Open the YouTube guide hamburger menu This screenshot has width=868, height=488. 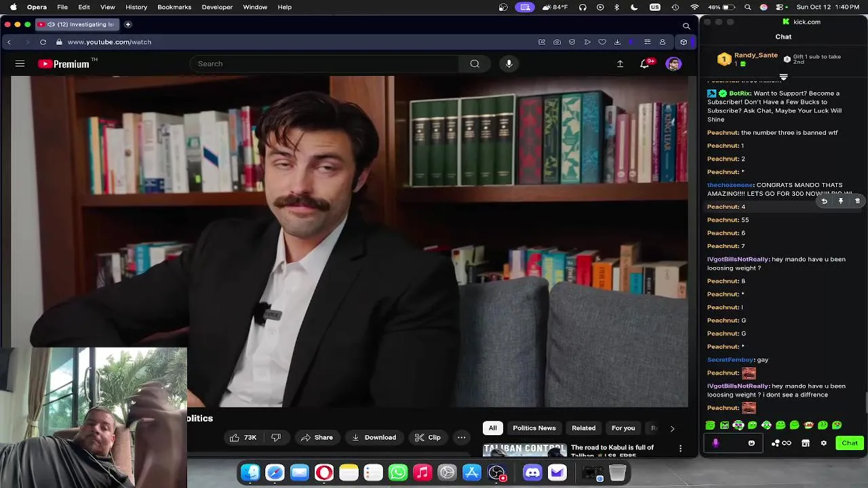[x=20, y=64]
